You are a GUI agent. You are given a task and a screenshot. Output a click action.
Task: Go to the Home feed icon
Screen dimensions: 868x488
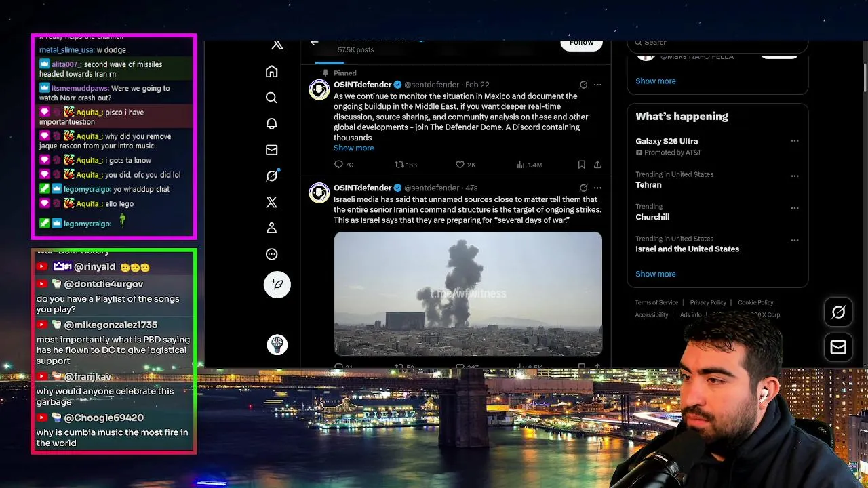(272, 71)
